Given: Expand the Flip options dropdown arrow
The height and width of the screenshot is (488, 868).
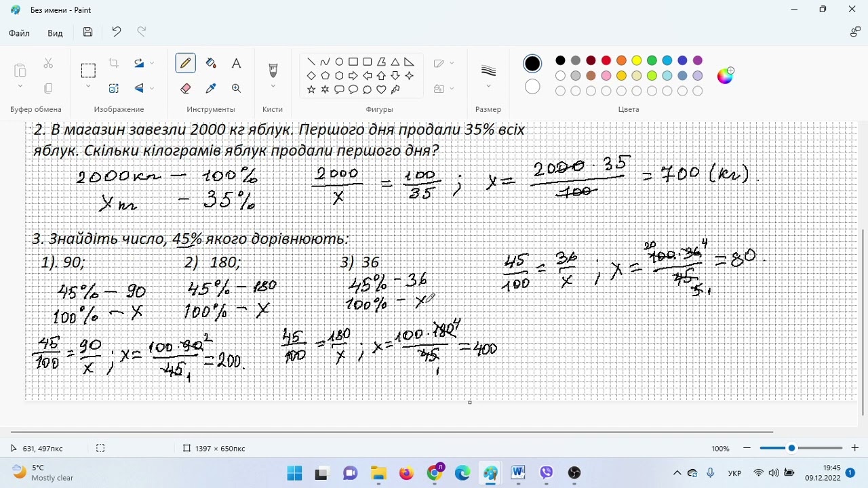Looking at the screenshot, I should 152,88.
